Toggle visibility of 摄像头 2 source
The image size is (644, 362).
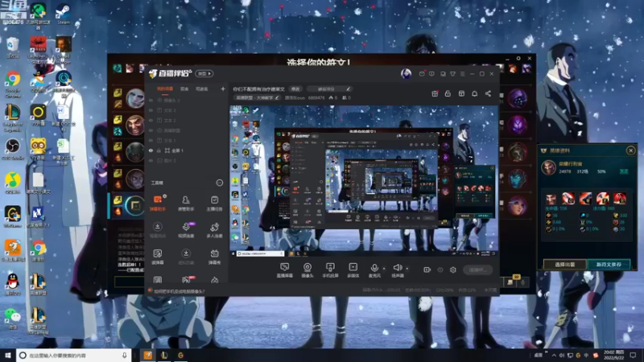coord(151,101)
